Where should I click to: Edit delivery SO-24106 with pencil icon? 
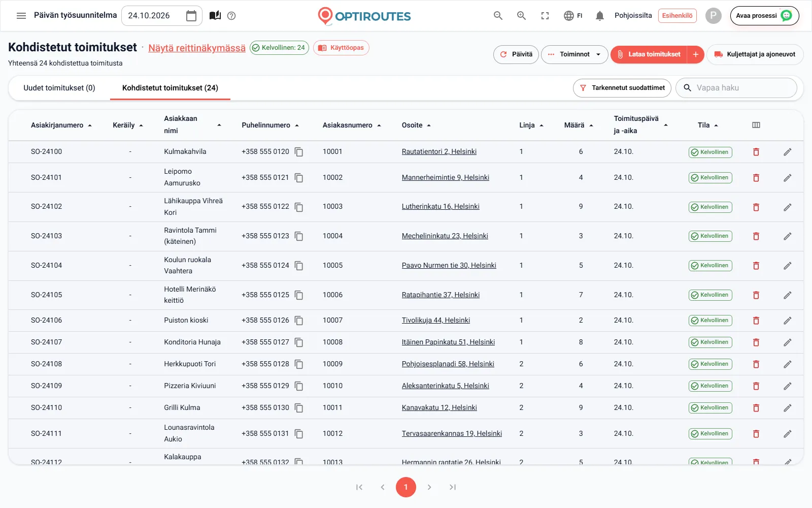[787, 321]
